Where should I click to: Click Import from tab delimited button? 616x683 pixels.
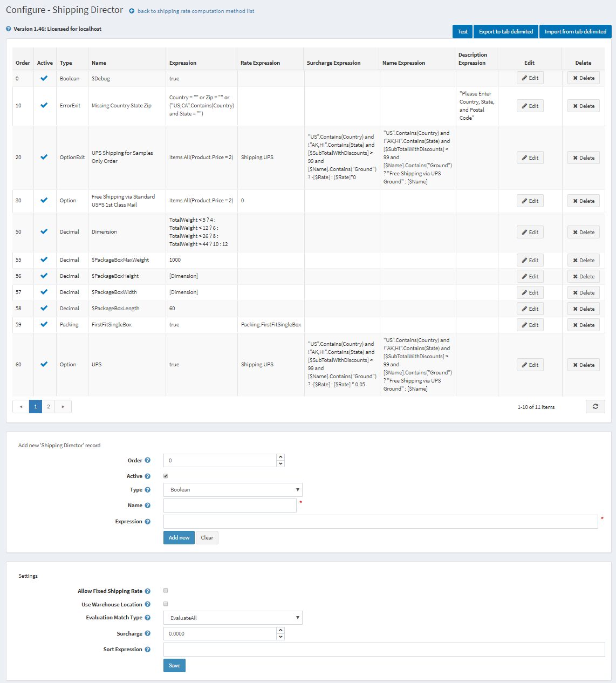pos(576,32)
